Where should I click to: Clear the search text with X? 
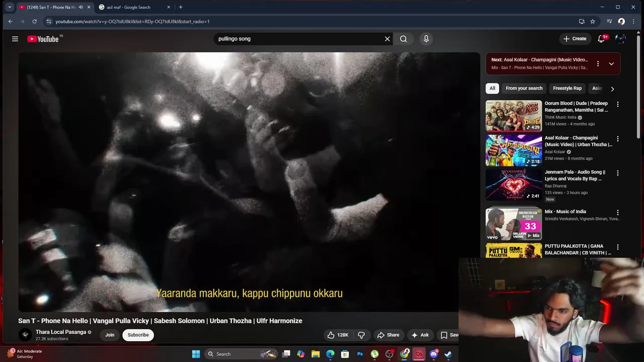point(387,39)
